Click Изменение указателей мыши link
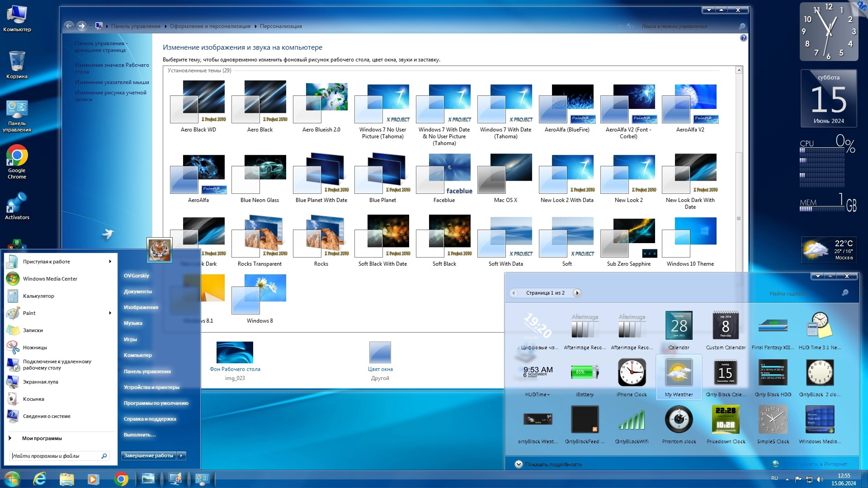The image size is (868, 488). click(112, 82)
